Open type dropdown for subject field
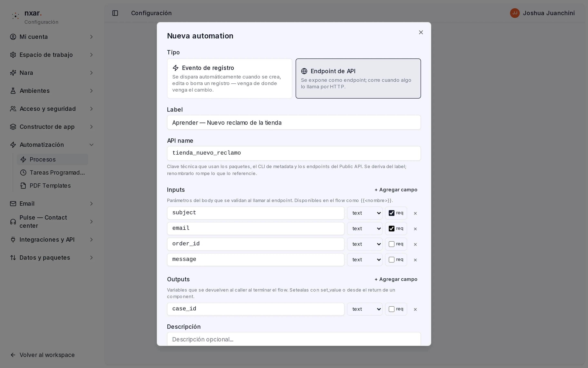This screenshot has width=588, height=368. pyautogui.click(x=365, y=213)
